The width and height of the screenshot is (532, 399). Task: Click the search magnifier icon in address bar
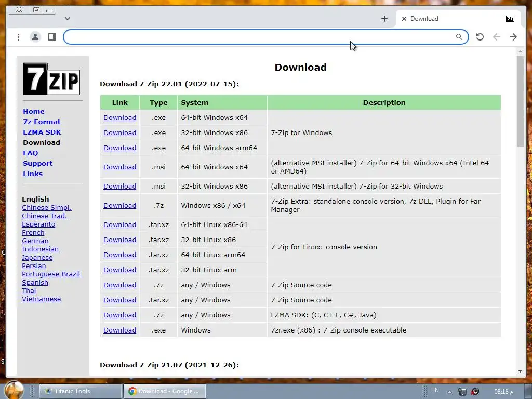(459, 37)
